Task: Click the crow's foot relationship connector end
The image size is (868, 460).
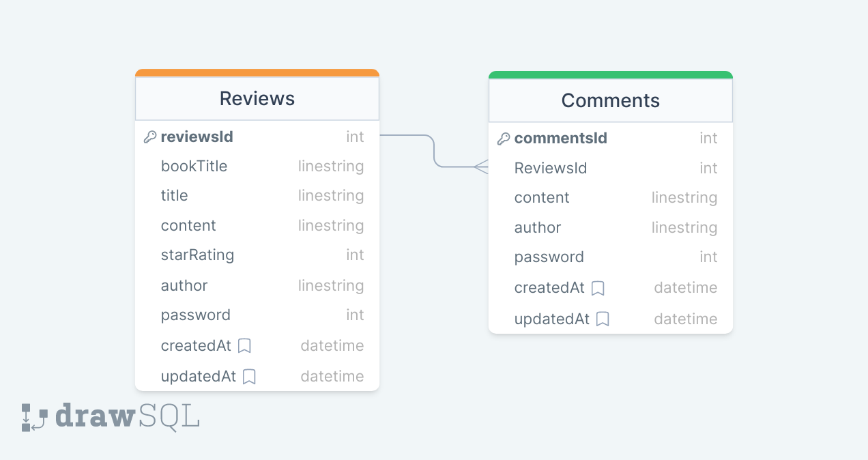Action: (481, 167)
